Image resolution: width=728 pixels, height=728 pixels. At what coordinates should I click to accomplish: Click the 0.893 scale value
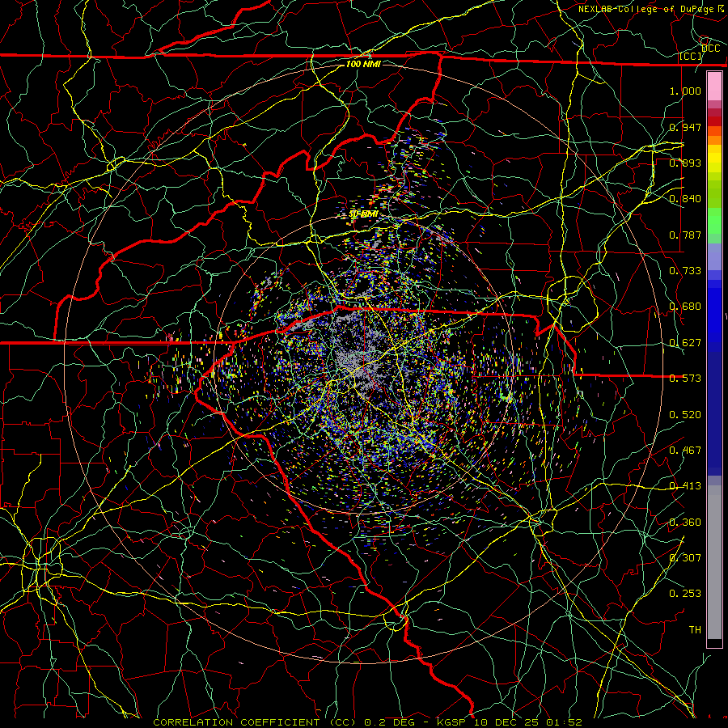coord(685,163)
